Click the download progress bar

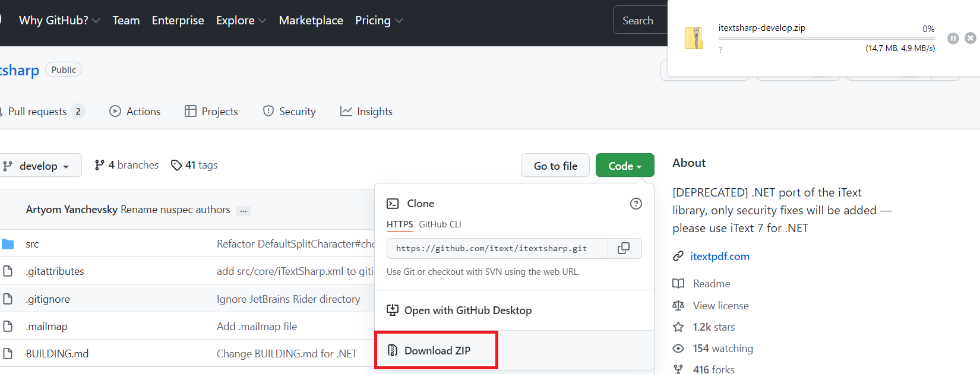827,39
